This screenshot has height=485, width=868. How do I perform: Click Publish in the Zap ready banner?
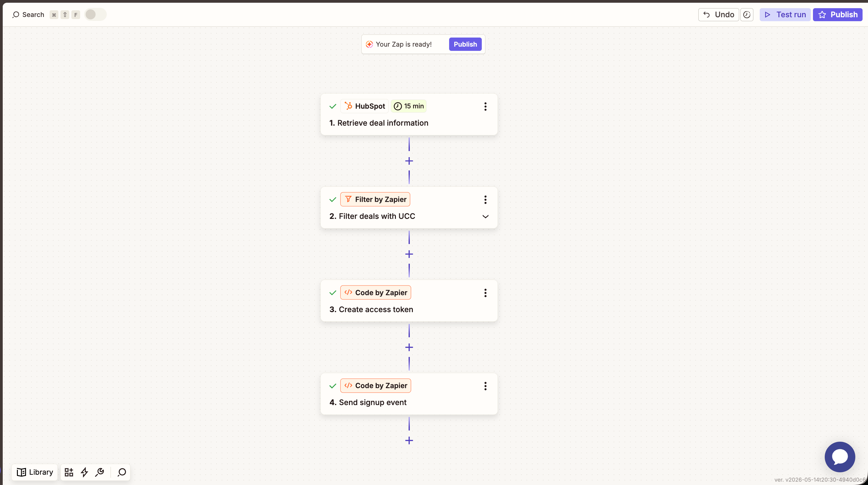pyautogui.click(x=465, y=44)
